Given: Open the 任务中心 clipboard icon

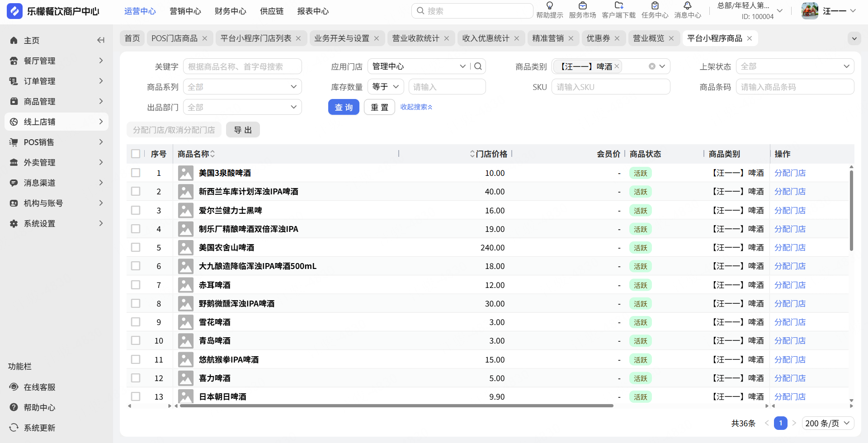Looking at the screenshot, I should 655,6.
